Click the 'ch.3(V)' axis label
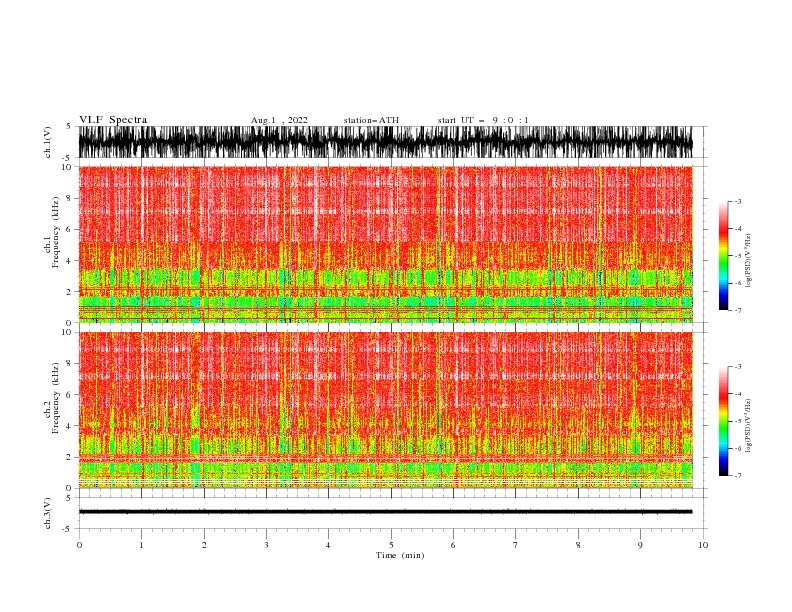792x612 pixels. point(47,513)
